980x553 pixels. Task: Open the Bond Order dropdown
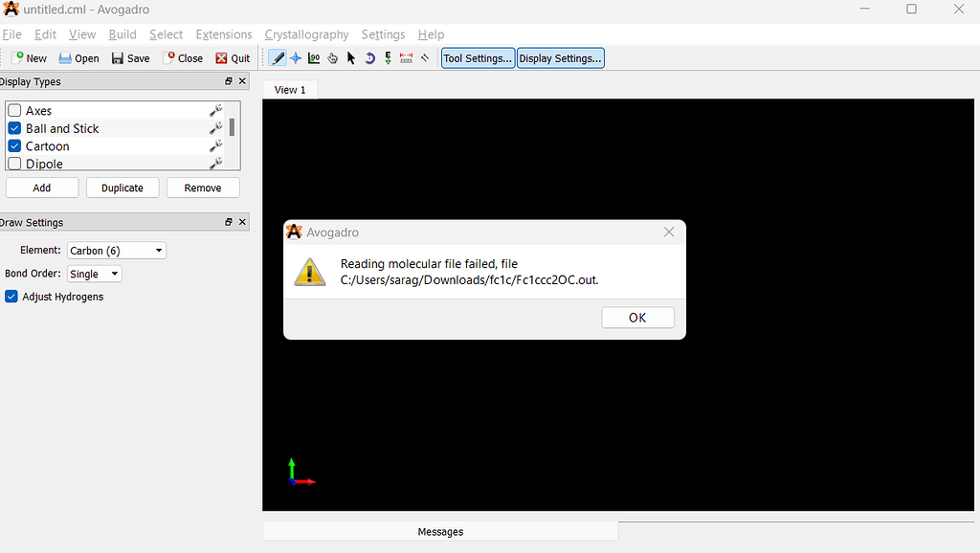point(94,274)
